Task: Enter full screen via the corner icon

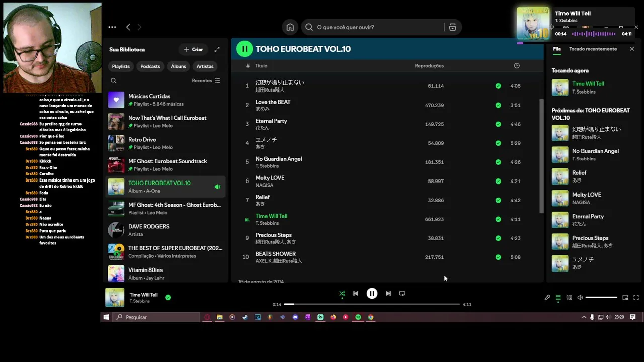Action: (636, 298)
